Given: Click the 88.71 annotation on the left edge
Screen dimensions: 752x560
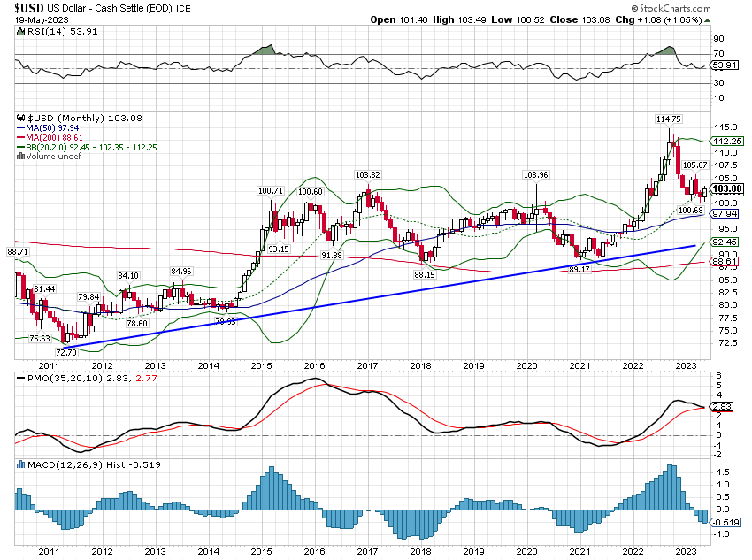Looking at the screenshot, I should [18, 251].
